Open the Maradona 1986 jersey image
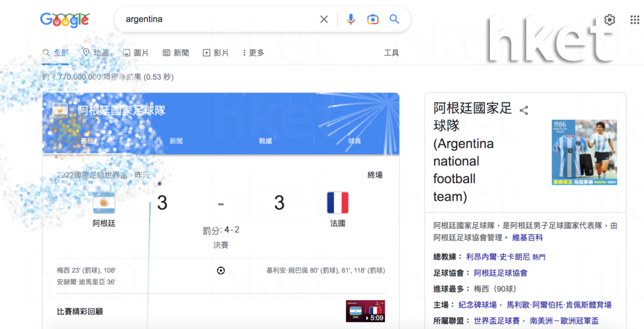644x329 pixels. click(x=584, y=152)
